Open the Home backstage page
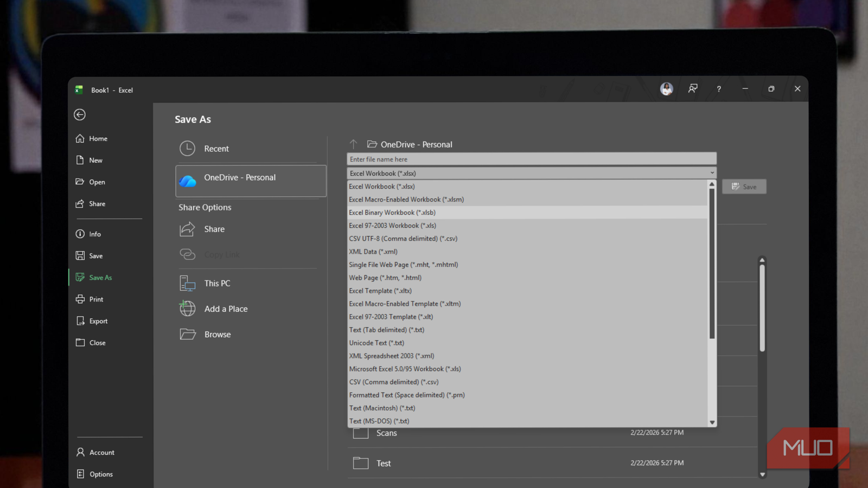The image size is (868, 488). coord(92,139)
